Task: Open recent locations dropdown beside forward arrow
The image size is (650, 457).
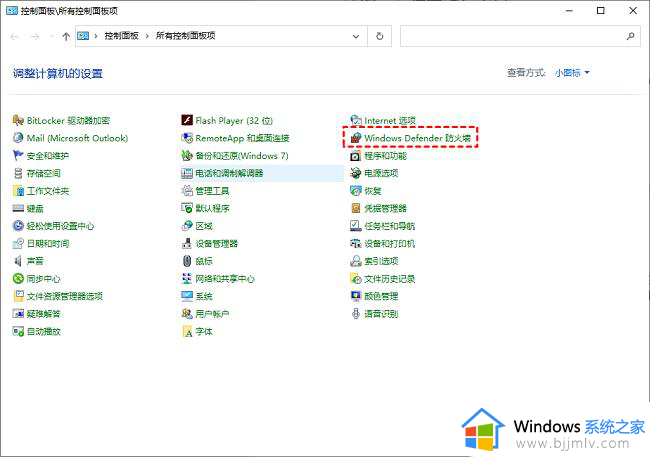Action: pyautogui.click(x=51, y=36)
